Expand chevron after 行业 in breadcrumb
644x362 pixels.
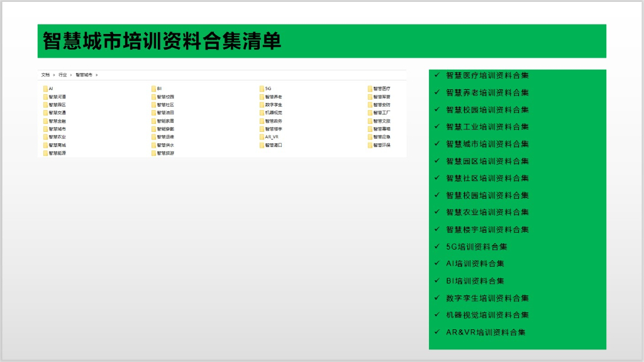click(x=71, y=75)
